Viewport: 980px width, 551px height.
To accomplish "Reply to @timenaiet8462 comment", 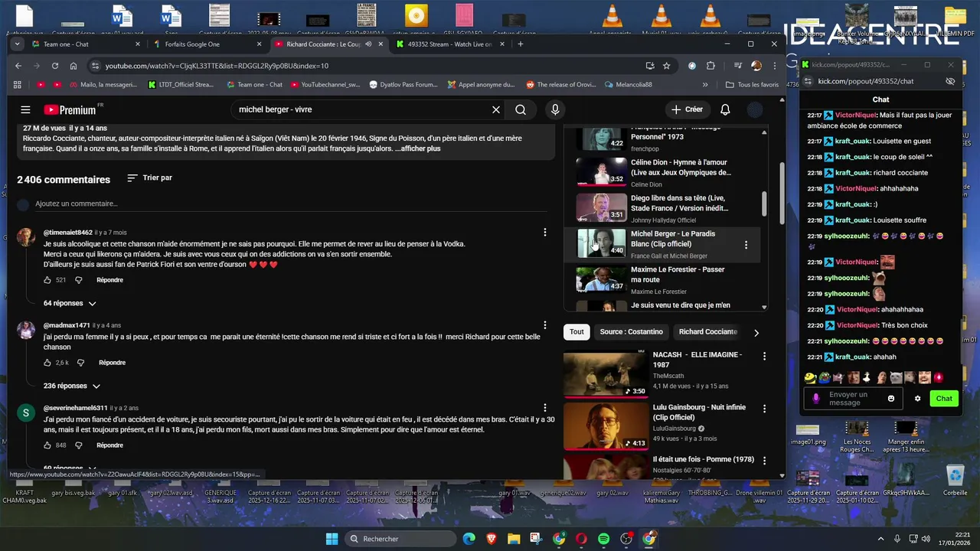I will point(109,280).
